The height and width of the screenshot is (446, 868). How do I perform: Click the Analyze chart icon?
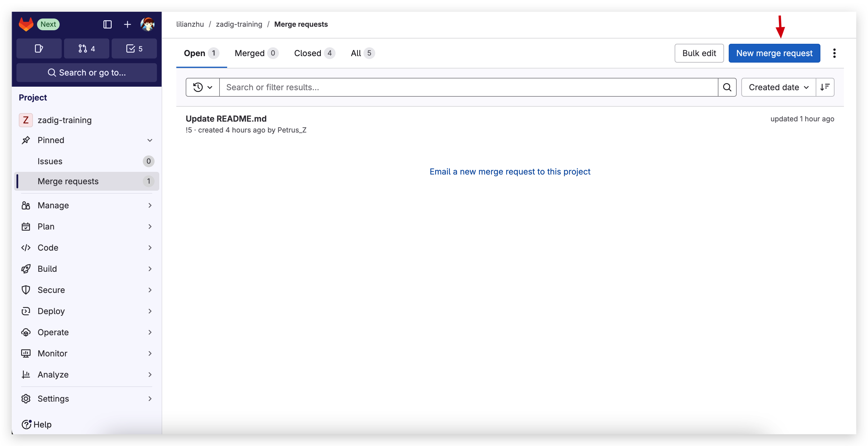[26, 375]
